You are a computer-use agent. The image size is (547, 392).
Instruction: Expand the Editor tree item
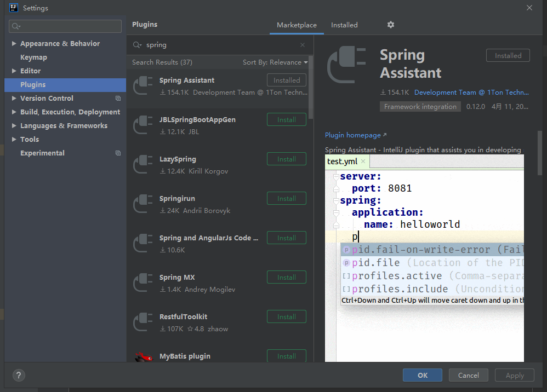pos(13,71)
